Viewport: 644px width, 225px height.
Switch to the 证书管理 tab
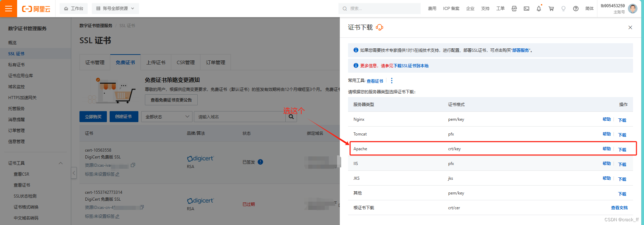(x=95, y=62)
